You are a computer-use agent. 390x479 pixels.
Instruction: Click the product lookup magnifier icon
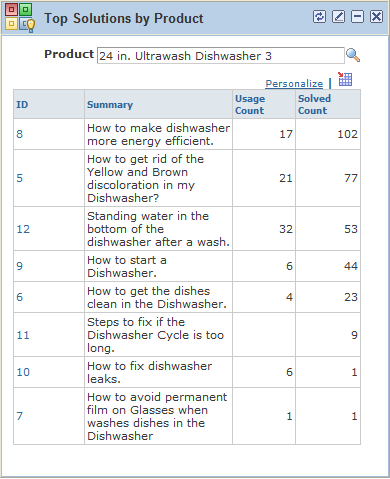pos(353,55)
